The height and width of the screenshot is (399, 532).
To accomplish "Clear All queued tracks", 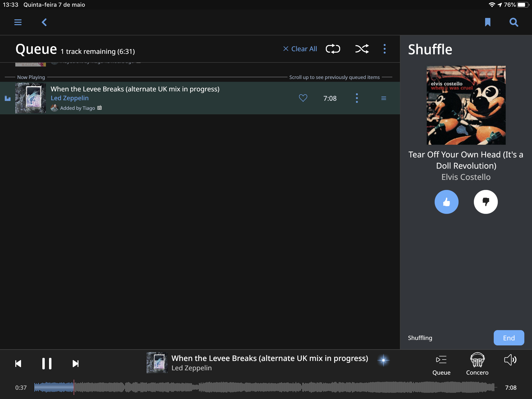I will coord(300,49).
